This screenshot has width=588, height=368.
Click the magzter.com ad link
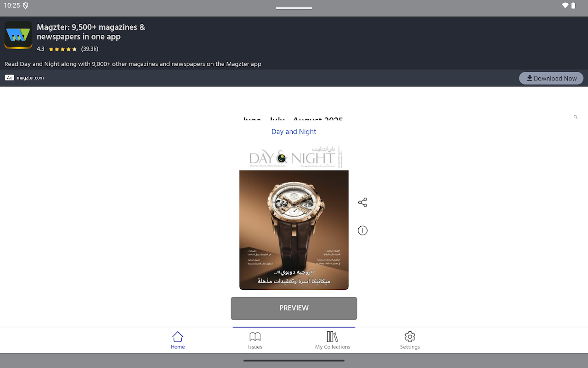point(30,78)
